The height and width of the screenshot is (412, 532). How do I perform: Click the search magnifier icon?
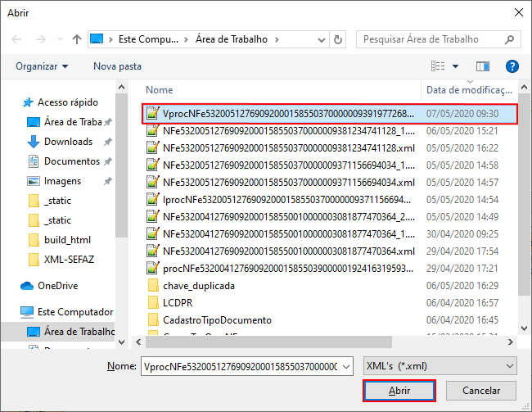click(x=509, y=40)
